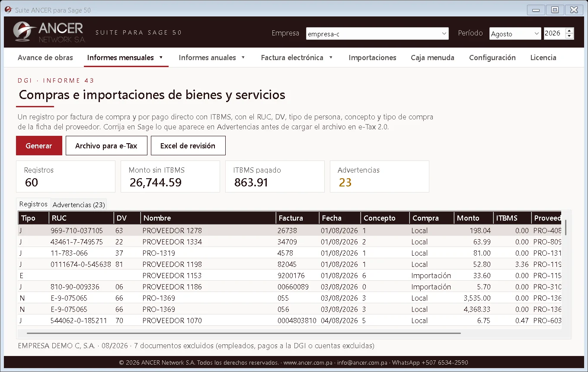The height and width of the screenshot is (372, 588).
Task: Sort by the Tipo column header
Action: [33, 218]
